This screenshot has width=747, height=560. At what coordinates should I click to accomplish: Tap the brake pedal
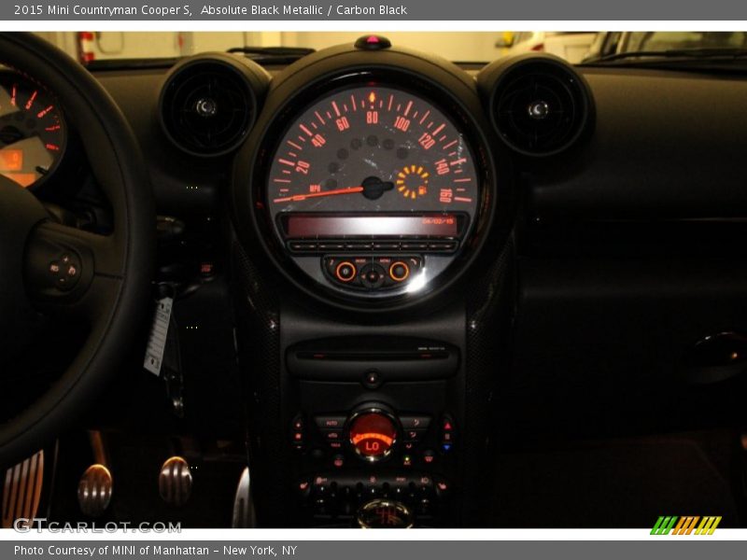[175, 481]
